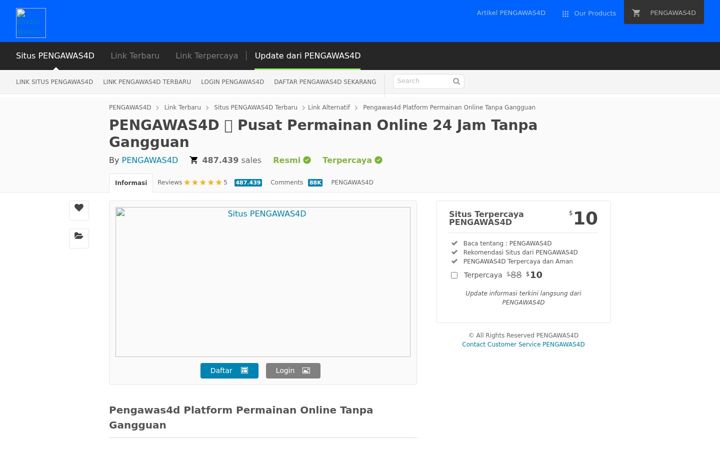Select the sales cart icon near 487.439
Viewport: 720px width, 450px height.
193,160
